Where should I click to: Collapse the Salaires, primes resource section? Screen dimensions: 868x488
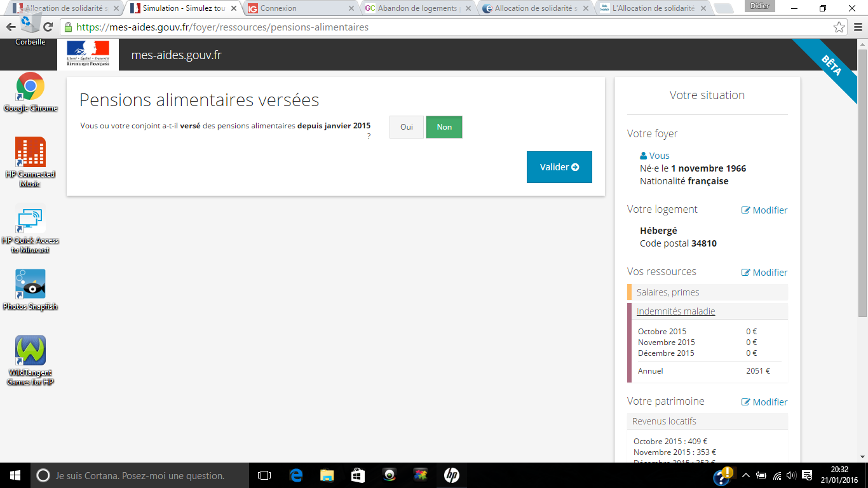pos(707,292)
